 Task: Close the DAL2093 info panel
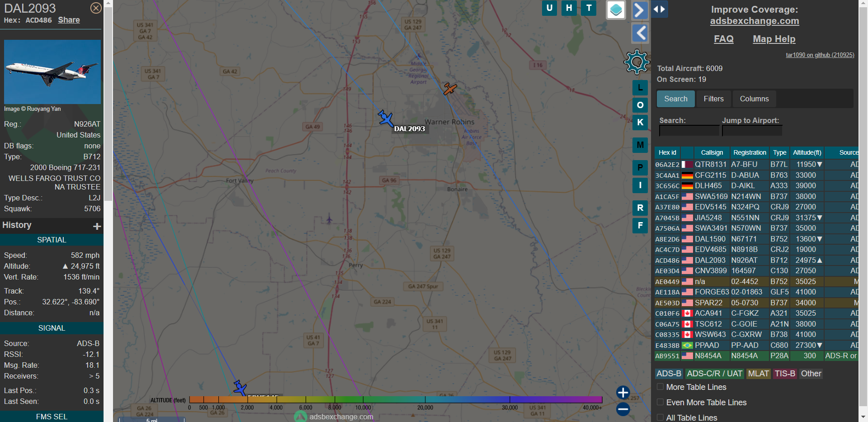pos(96,8)
